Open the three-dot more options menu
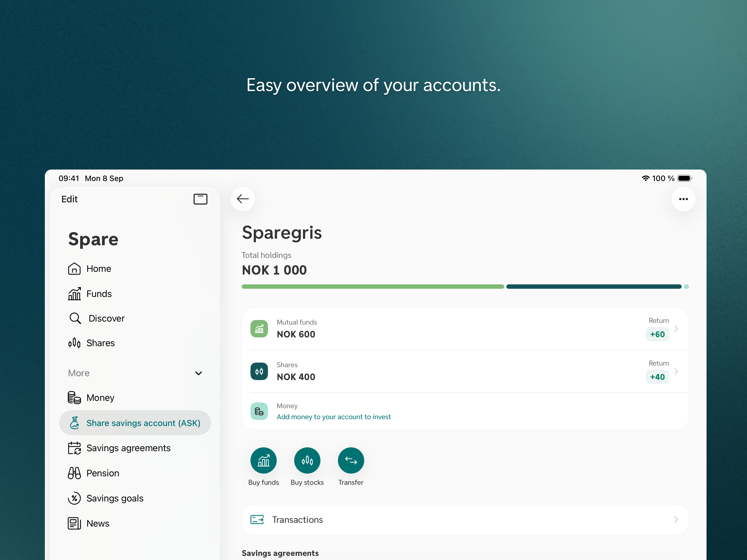747x560 pixels. (683, 199)
